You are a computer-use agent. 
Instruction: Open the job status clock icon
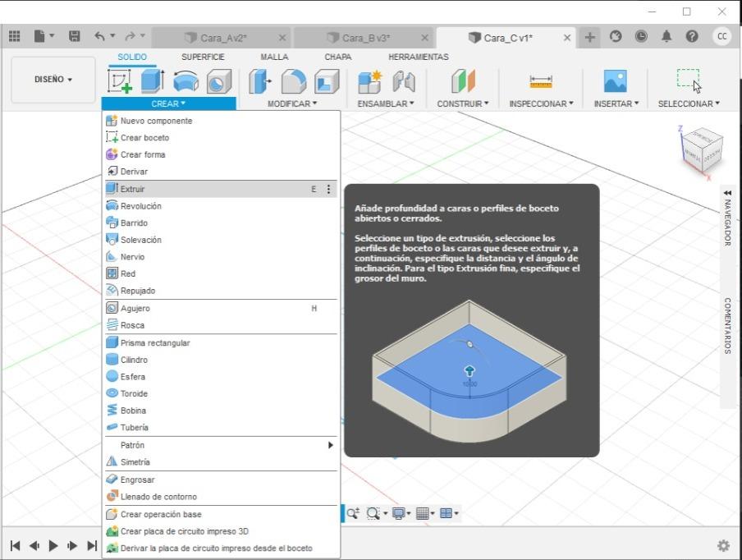[x=641, y=36]
